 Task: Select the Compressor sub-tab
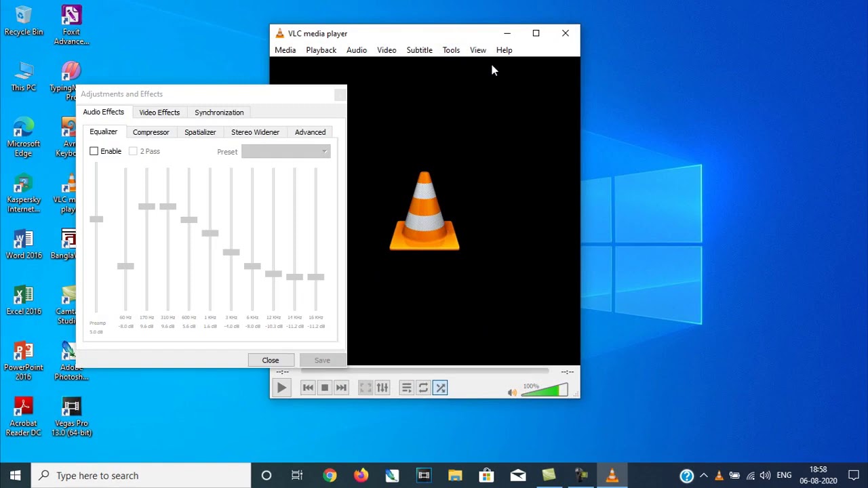click(151, 132)
